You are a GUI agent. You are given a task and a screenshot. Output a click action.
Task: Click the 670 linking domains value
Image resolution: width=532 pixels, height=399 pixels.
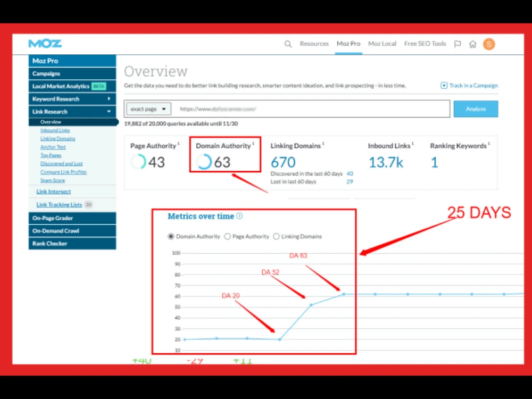click(283, 162)
